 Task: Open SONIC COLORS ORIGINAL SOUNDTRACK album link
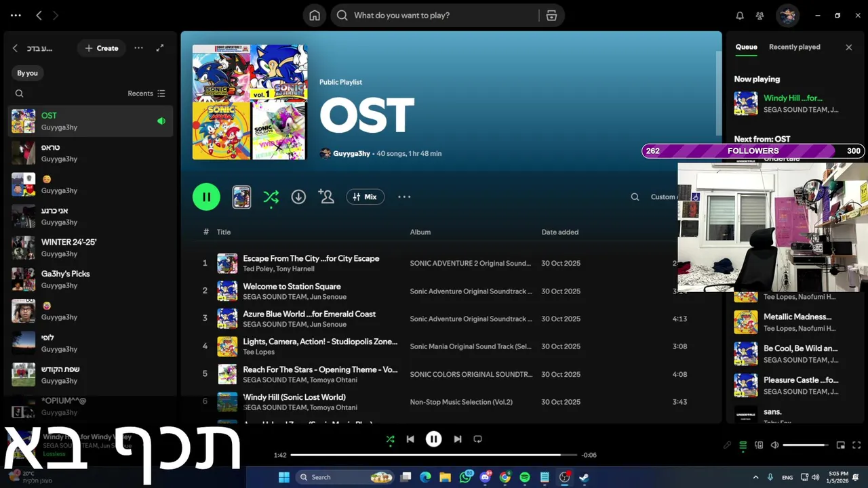point(471,374)
